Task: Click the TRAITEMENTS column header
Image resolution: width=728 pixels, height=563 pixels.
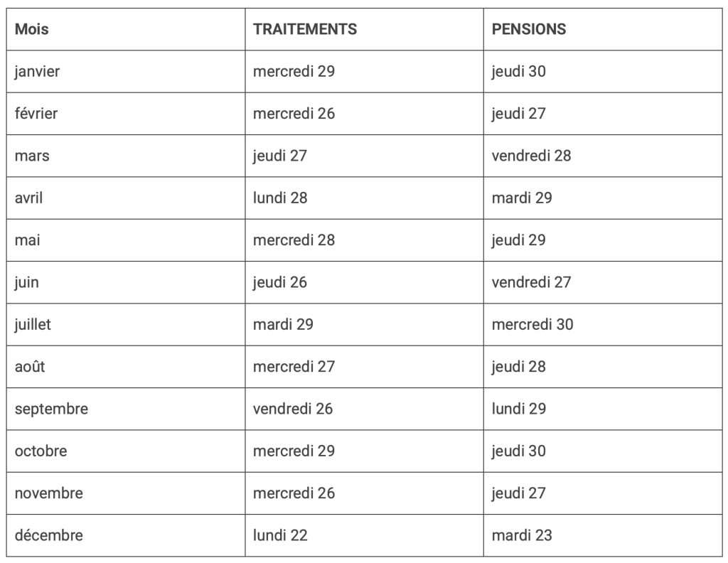Action: tap(305, 30)
